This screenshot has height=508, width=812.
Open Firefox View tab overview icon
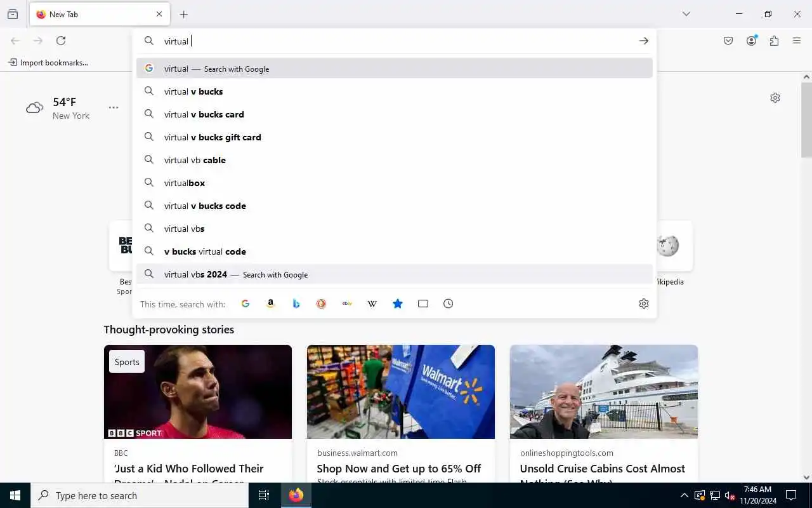tap(13, 14)
